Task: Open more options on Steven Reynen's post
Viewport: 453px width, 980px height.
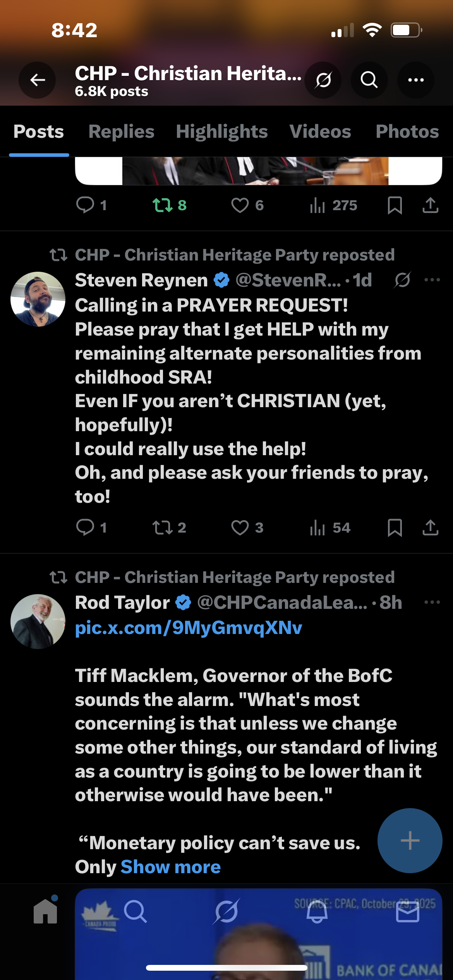Action: [x=432, y=280]
